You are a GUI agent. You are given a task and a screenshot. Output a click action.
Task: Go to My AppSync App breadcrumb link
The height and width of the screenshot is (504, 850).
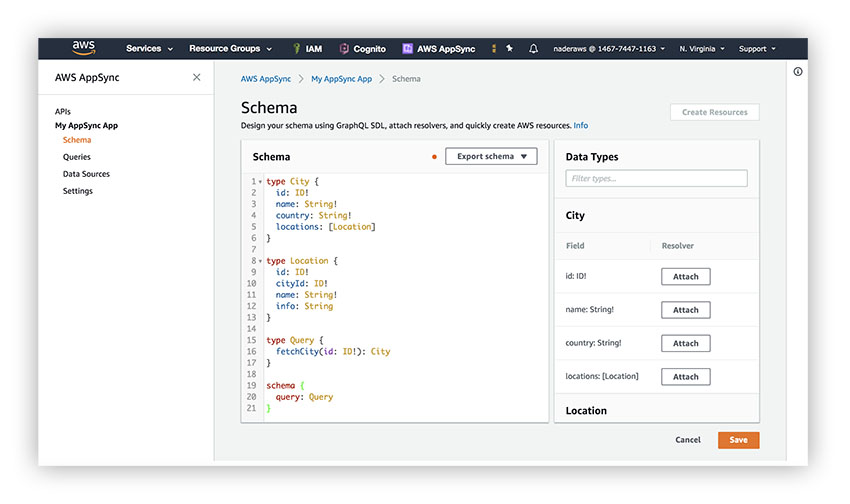click(x=342, y=79)
